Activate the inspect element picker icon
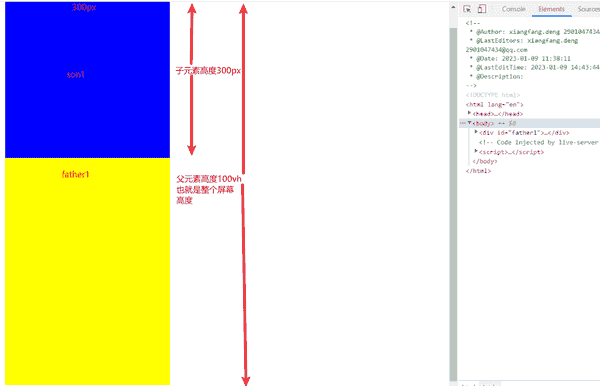Viewport: 600px width, 386px height. pos(467,9)
